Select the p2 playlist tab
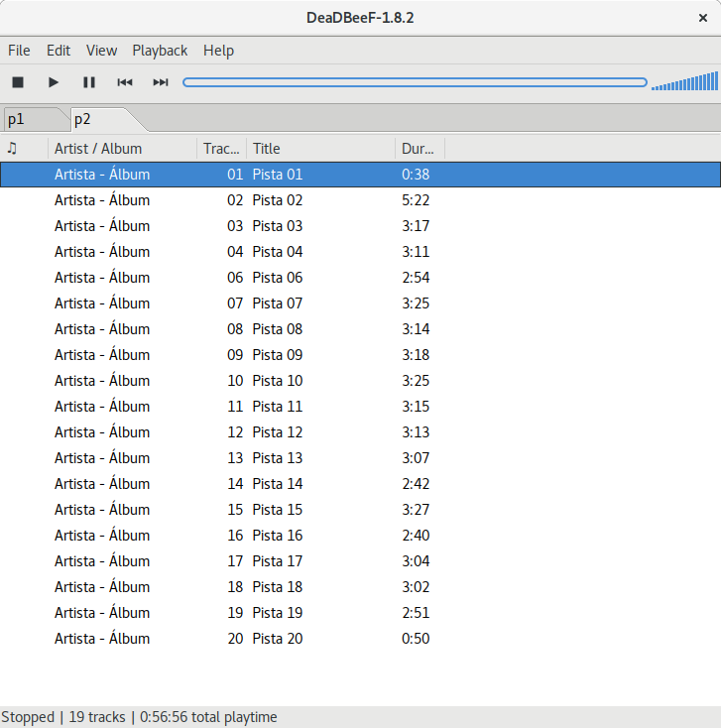This screenshot has width=721, height=728. (104, 120)
